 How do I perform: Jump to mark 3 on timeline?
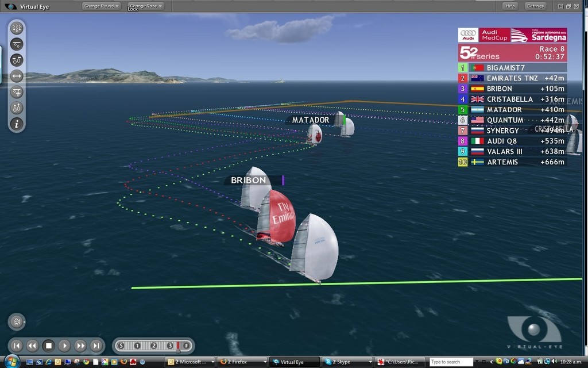[170, 346]
